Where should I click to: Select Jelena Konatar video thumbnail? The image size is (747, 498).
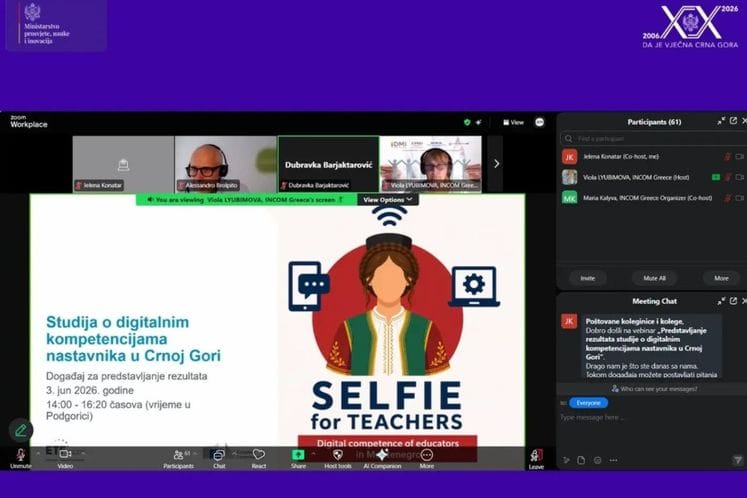tap(123, 164)
